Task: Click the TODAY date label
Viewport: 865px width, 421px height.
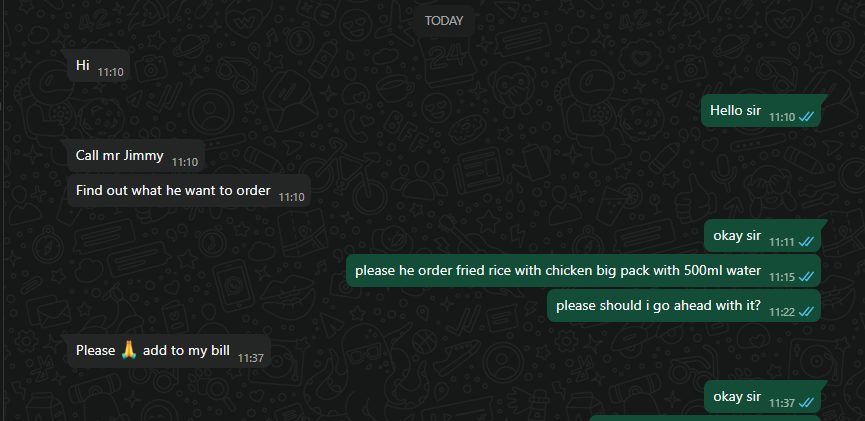Action: (x=444, y=21)
